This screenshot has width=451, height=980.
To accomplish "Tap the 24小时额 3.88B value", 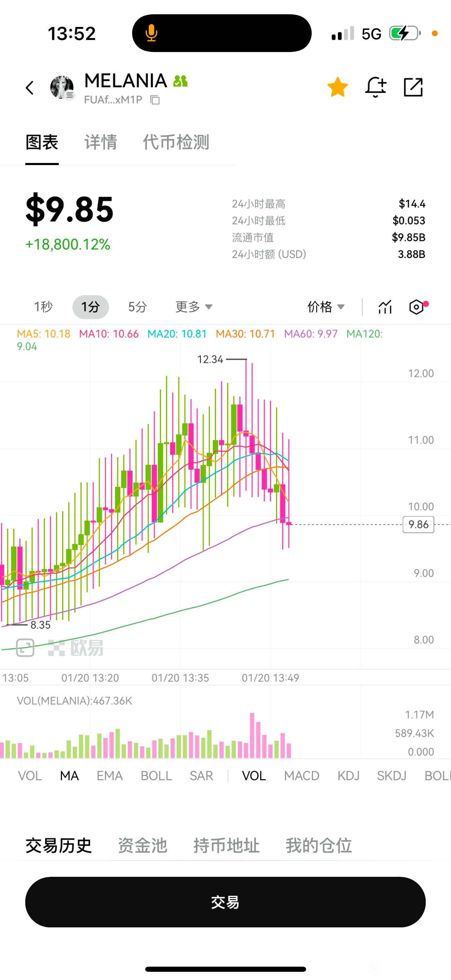I will point(411,254).
